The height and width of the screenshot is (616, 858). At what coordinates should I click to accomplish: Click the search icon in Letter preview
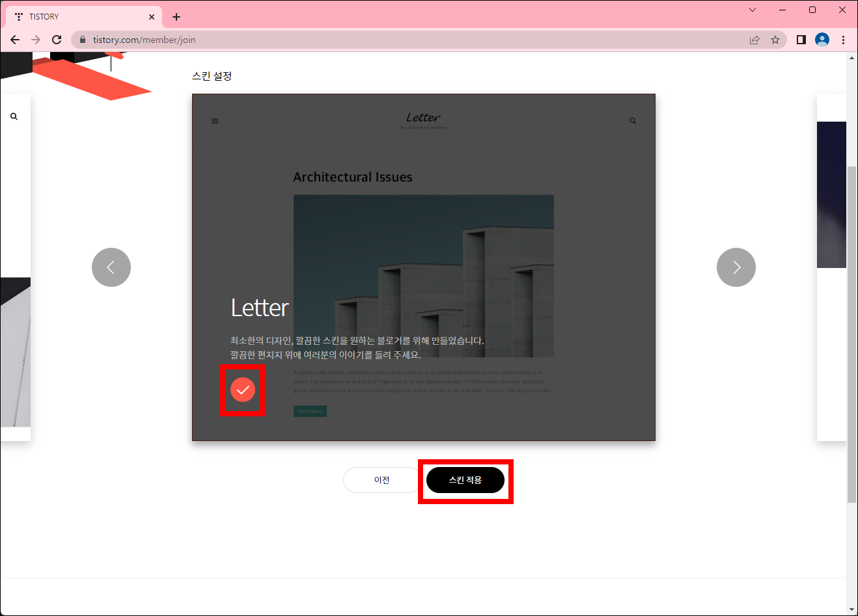[633, 121]
